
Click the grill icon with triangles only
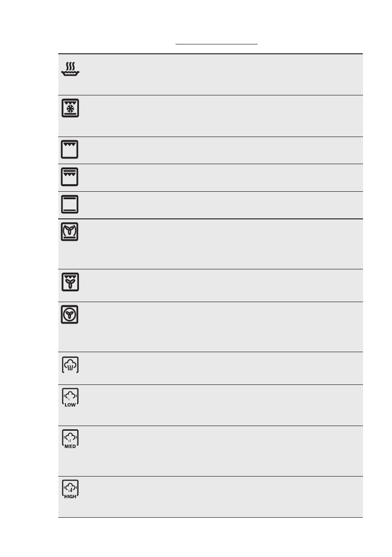click(x=70, y=150)
